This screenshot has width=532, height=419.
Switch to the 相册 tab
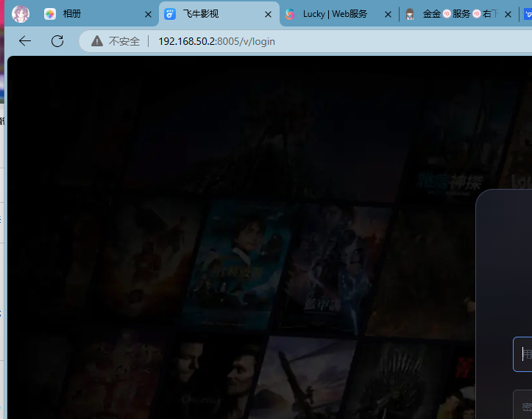(x=98, y=14)
